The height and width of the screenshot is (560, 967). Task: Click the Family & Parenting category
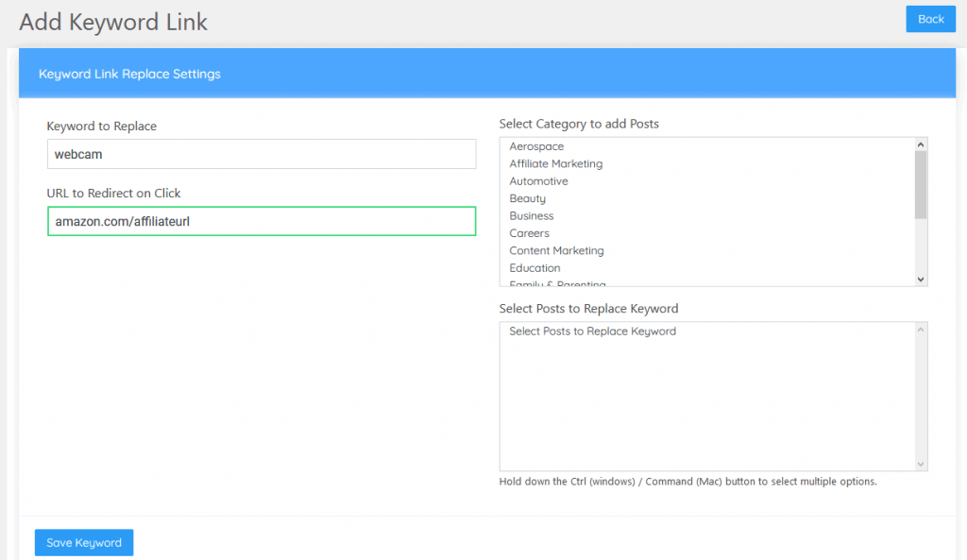pos(557,283)
